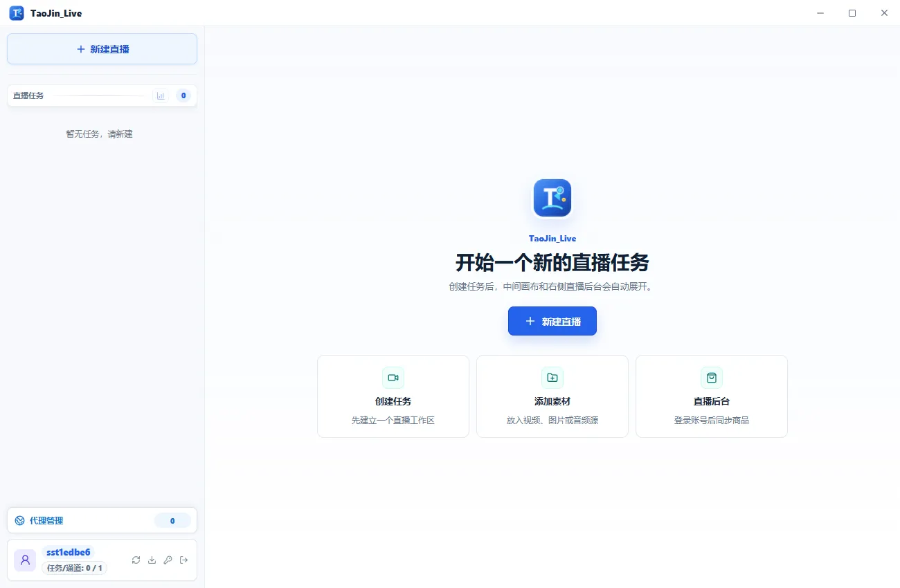Click the 任务/通道: 0 / 1 label
The image size is (900, 588).
74,568
